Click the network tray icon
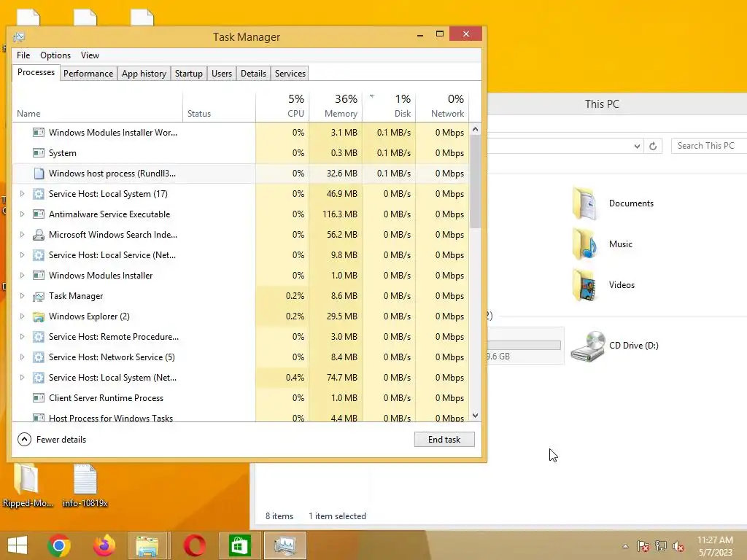The width and height of the screenshot is (747, 560). (661, 546)
